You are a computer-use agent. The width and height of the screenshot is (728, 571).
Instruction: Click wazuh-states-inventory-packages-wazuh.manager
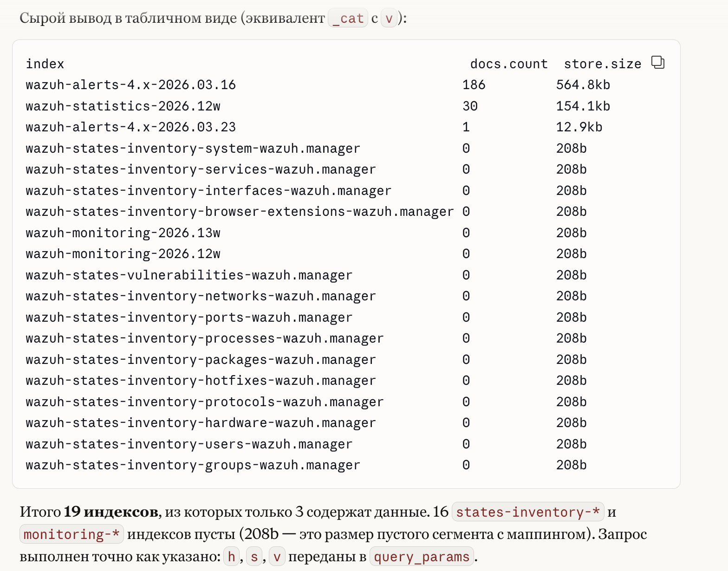click(x=201, y=360)
